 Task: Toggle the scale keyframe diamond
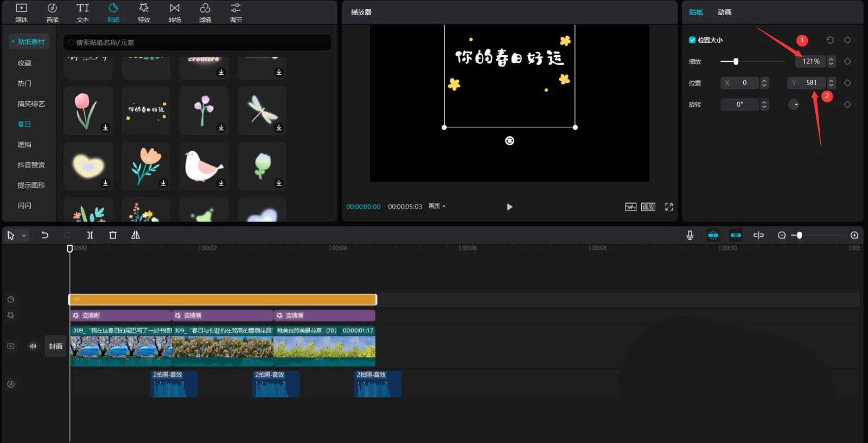[x=847, y=61]
